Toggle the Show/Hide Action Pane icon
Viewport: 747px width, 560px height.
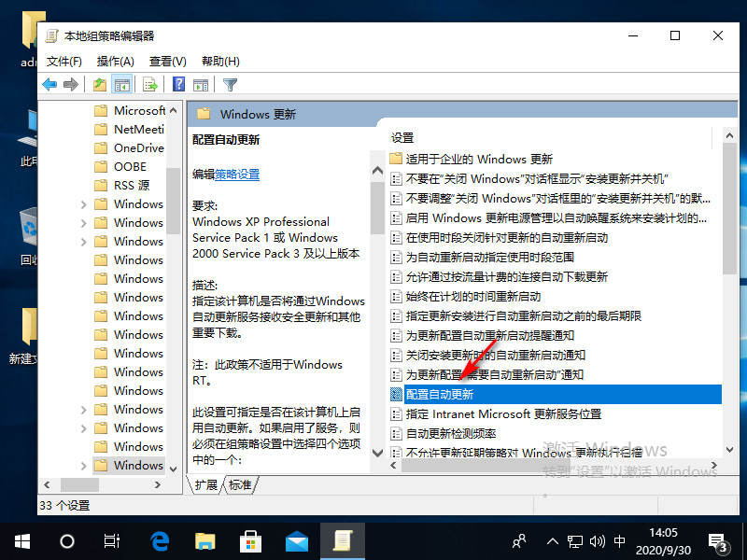199,85
